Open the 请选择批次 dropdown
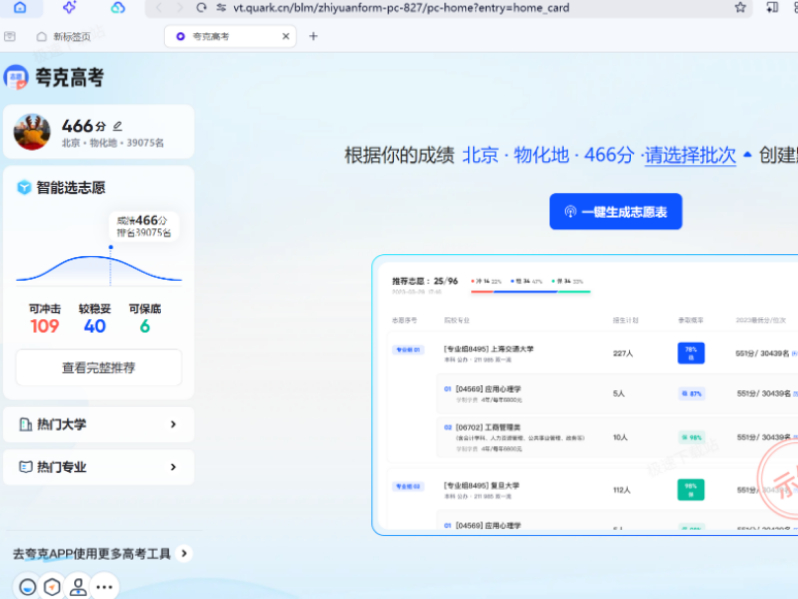 pyautogui.click(x=690, y=155)
